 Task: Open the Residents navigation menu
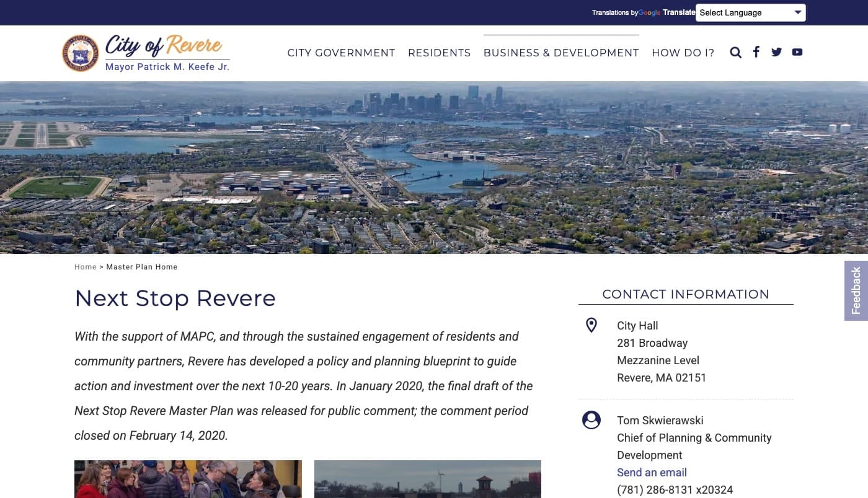(x=439, y=53)
